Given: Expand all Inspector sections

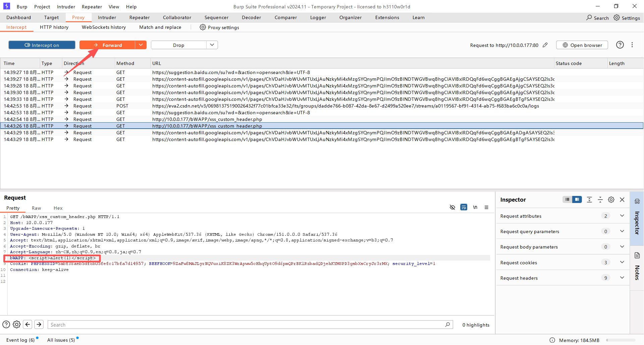Looking at the screenshot, I should tap(589, 200).
